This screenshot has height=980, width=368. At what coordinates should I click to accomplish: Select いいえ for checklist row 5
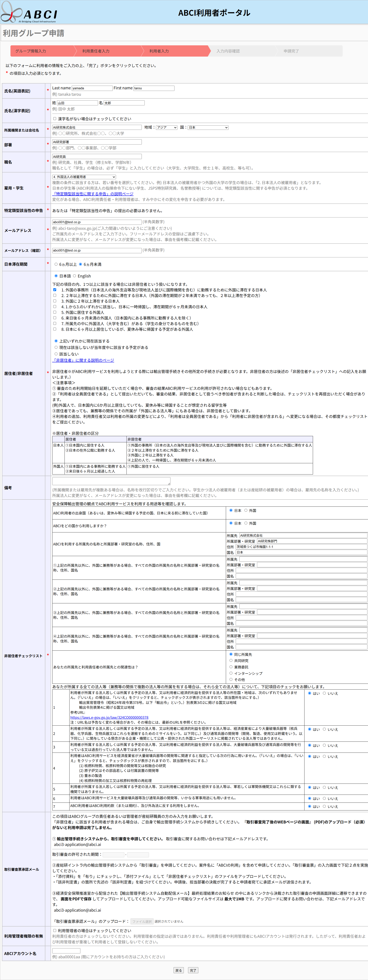pyautogui.click(x=324, y=787)
